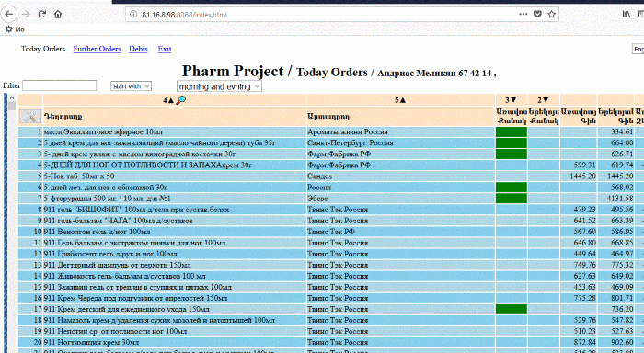Viewport: 644px width, 353px height.
Task: Click green cell for 911 Крем детский row
Action: coord(512,309)
